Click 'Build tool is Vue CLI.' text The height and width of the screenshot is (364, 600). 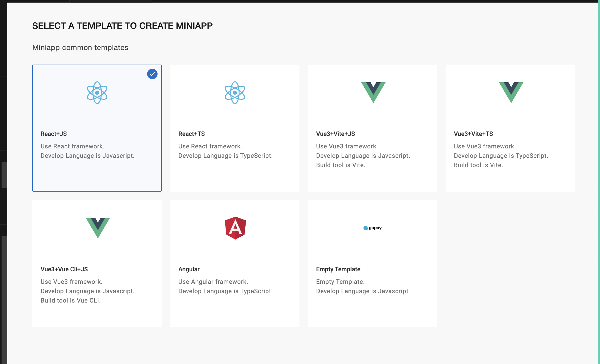click(71, 300)
